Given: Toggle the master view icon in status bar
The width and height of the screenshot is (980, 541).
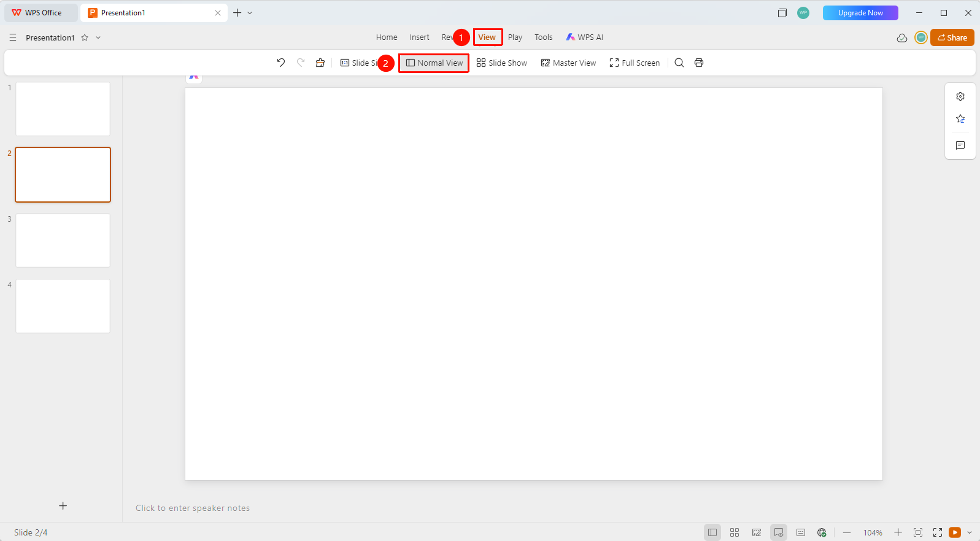Looking at the screenshot, I should point(757,532).
